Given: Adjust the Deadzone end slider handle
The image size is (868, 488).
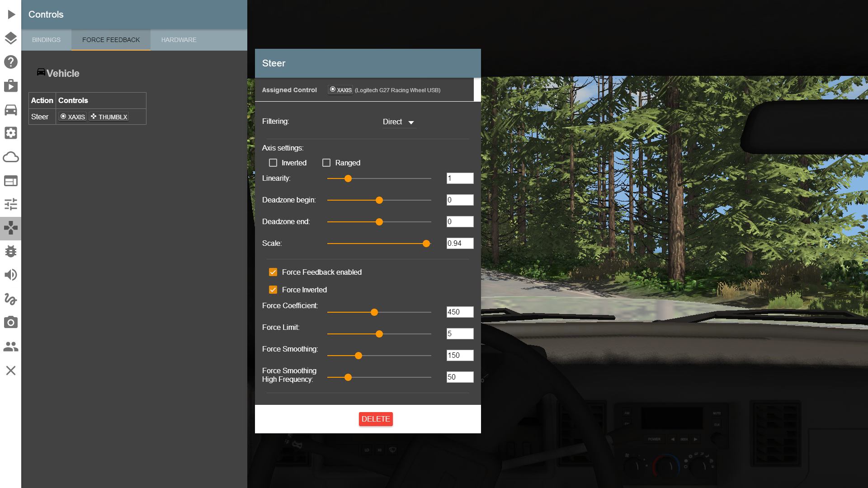Looking at the screenshot, I should [379, 222].
